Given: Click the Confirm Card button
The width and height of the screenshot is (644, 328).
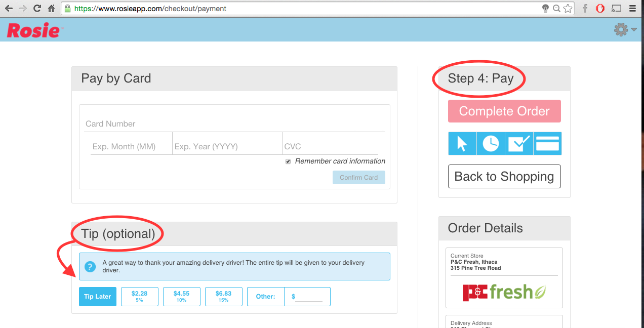Looking at the screenshot, I should (358, 178).
